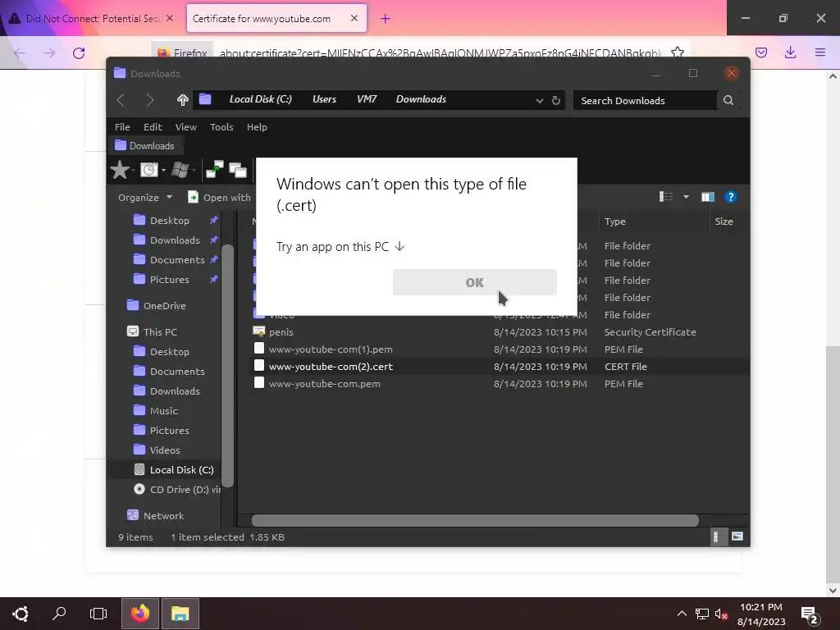Image resolution: width=840 pixels, height=630 pixels.
Task: Expand the address bar history dropdown
Action: pyautogui.click(x=540, y=101)
